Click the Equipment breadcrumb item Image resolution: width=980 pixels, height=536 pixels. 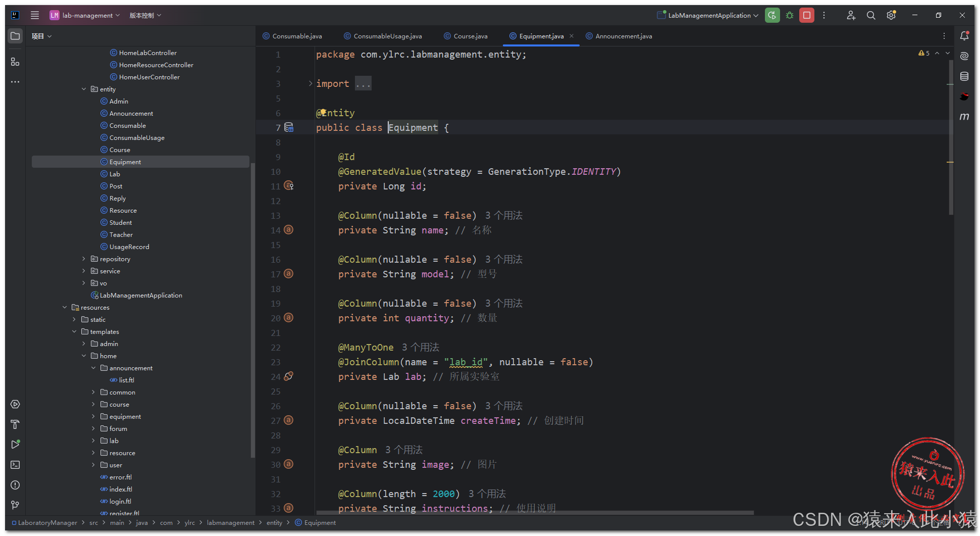(x=316, y=523)
